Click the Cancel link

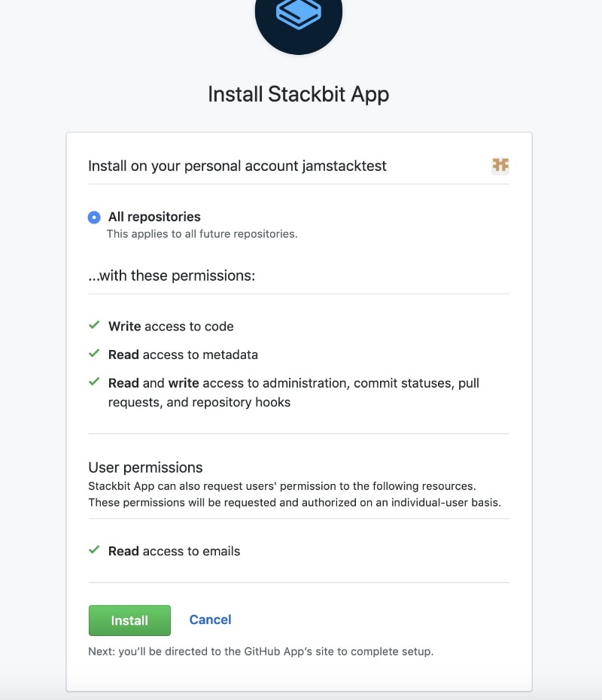[210, 619]
